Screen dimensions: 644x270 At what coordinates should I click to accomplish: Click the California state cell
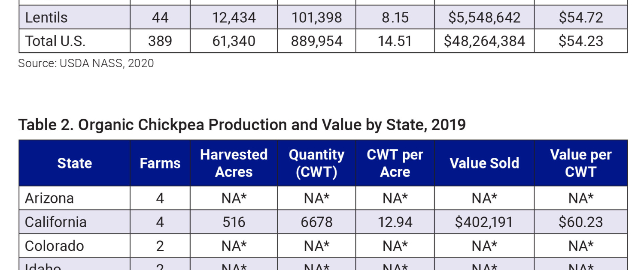click(56, 222)
